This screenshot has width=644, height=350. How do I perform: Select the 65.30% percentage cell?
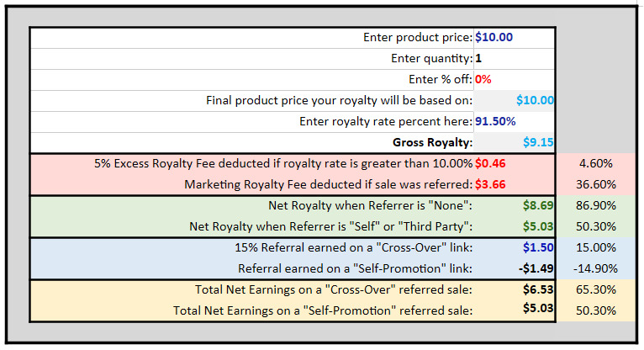[x=595, y=289]
